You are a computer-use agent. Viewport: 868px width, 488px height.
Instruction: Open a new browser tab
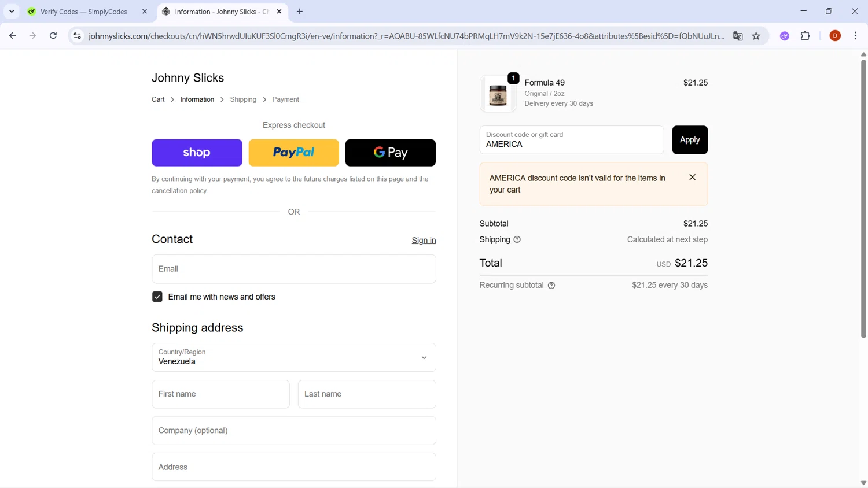coord(300,12)
